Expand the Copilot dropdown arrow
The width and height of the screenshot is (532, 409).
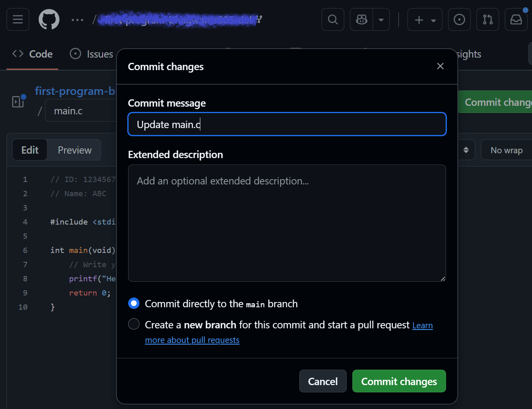click(381, 19)
